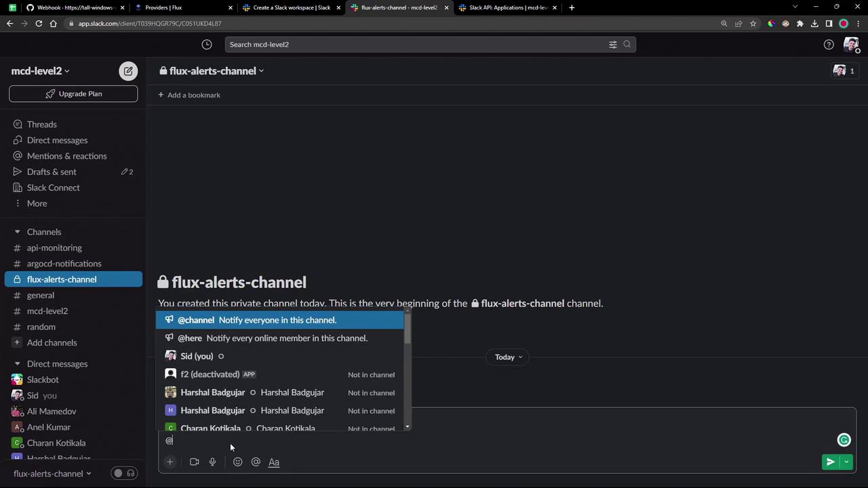Choose f2 (deactivated) app from mention list
The image size is (868, 488).
pyautogui.click(x=280, y=374)
